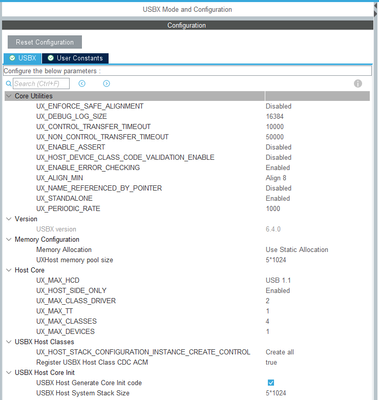Image resolution: width=379 pixels, height=400 pixels.
Task: Edit UXHost memory pool size 5*1024
Action: click(x=276, y=260)
